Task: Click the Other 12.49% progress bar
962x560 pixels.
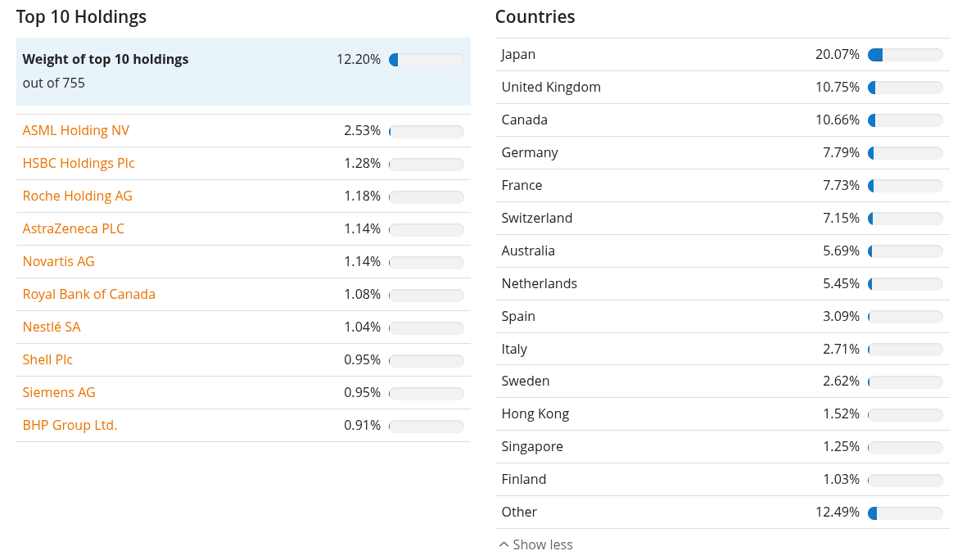Action: click(x=905, y=513)
